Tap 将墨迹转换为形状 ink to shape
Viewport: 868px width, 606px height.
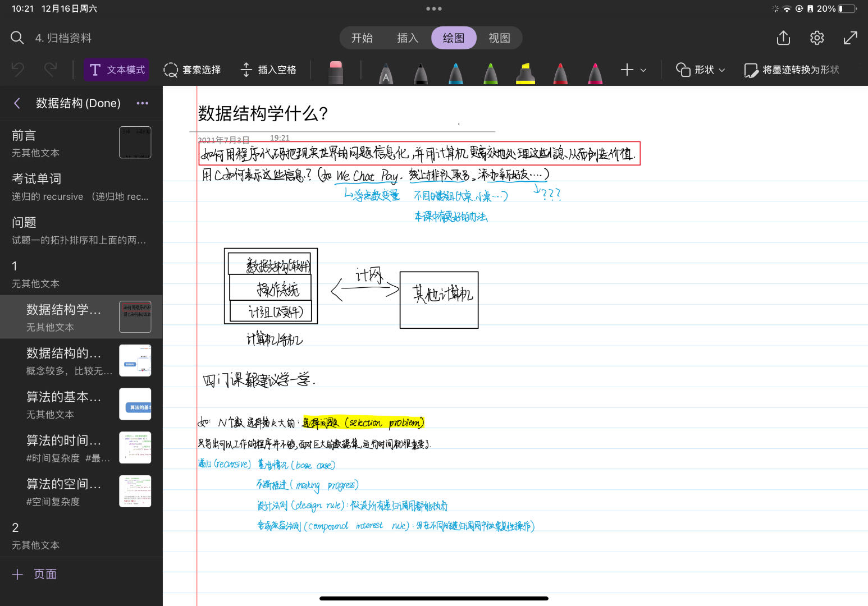coord(792,70)
